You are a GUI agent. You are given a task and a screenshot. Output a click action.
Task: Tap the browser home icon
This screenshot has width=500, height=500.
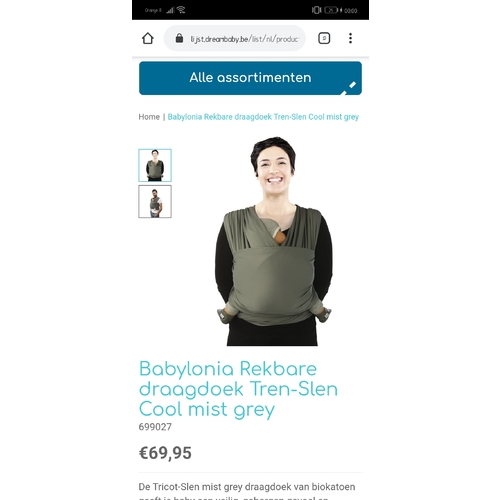[148, 38]
